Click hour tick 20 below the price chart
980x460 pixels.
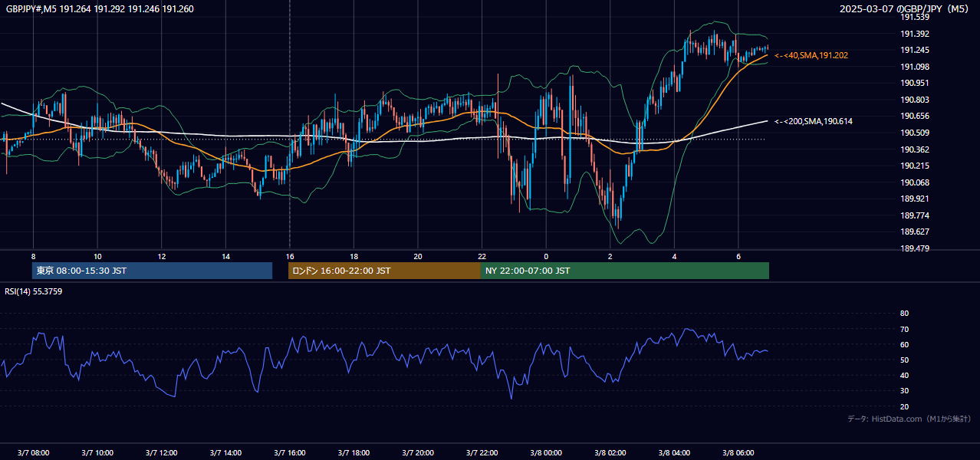coord(418,256)
